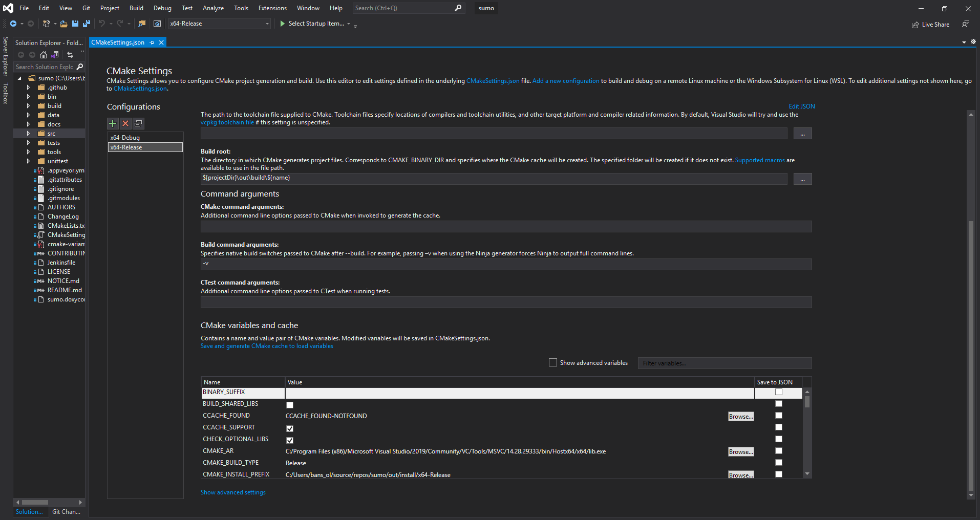Open the Extensions menu
980x520 pixels.
click(272, 8)
